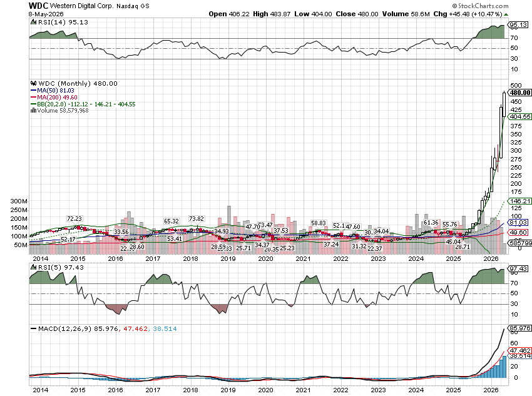
Task: Click the 404.55 upper Bollinger tag on right axis
Action: 519,116
